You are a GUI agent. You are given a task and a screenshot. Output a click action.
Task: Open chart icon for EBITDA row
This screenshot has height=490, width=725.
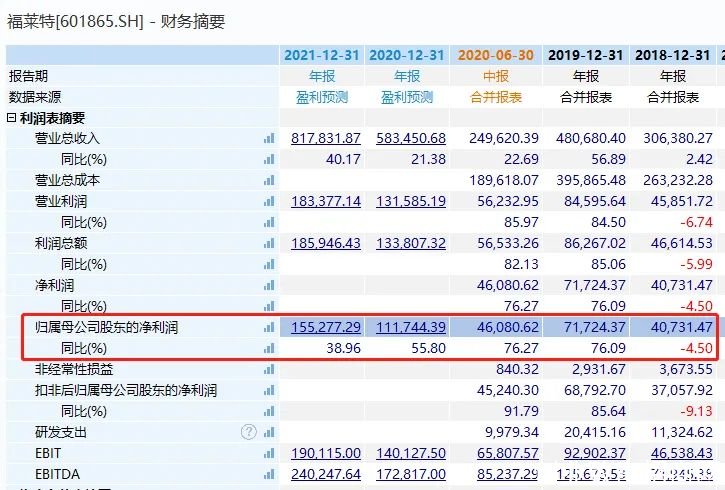click(x=269, y=474)
